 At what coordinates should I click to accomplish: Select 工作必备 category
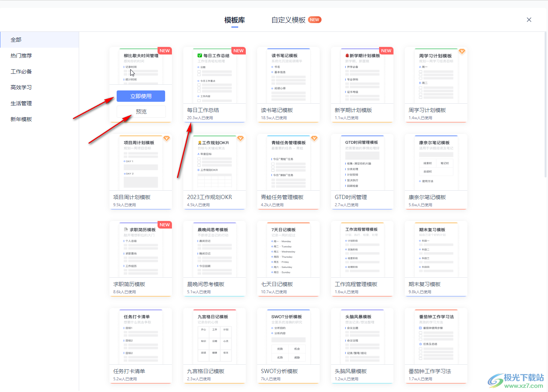39,72
